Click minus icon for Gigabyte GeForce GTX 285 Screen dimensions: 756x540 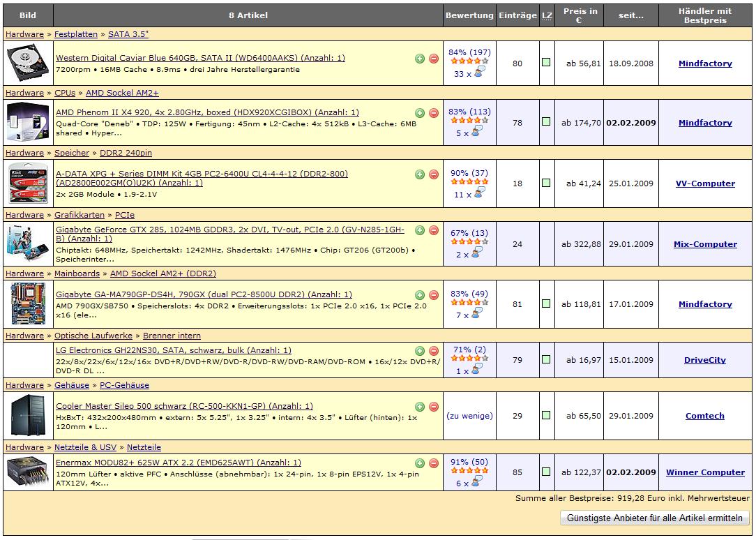pos(434,230)
